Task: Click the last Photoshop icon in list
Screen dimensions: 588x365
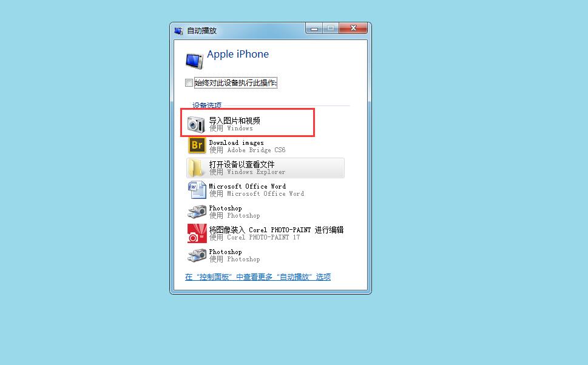Action: [x=197, y=255]
